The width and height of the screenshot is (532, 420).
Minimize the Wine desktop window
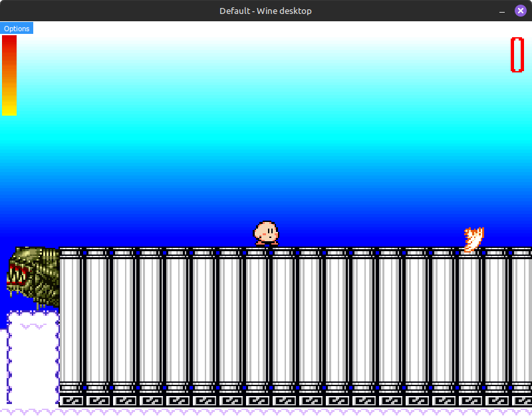click(502, 11)
